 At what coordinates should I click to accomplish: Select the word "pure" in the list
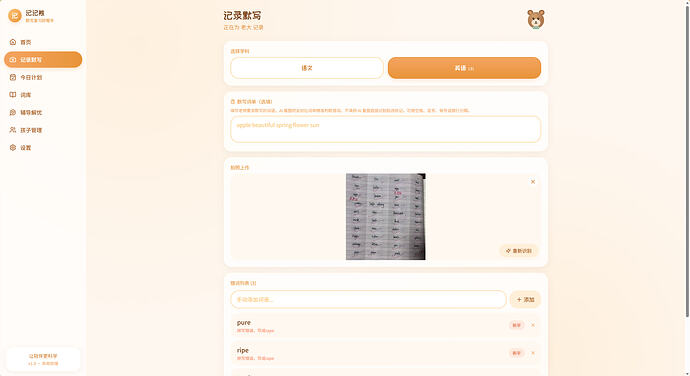243,323
